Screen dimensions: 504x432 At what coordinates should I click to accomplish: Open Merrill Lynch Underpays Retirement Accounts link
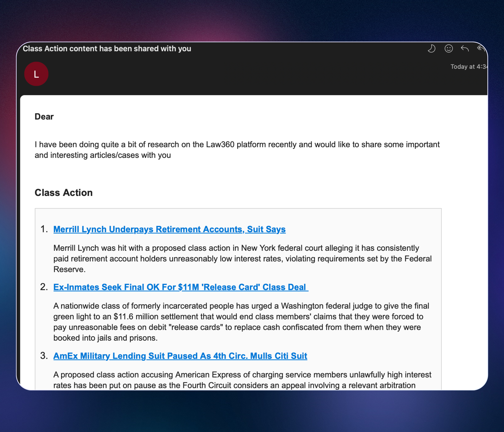[169, 229]
